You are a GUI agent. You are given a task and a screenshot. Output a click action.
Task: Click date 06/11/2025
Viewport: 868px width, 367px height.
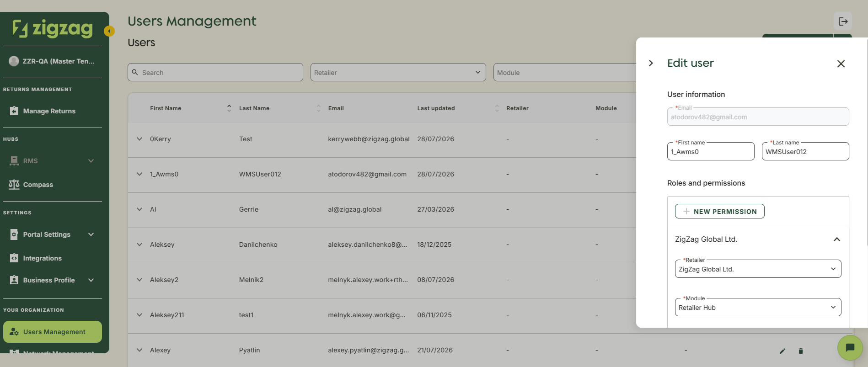[x=434, y=315]
